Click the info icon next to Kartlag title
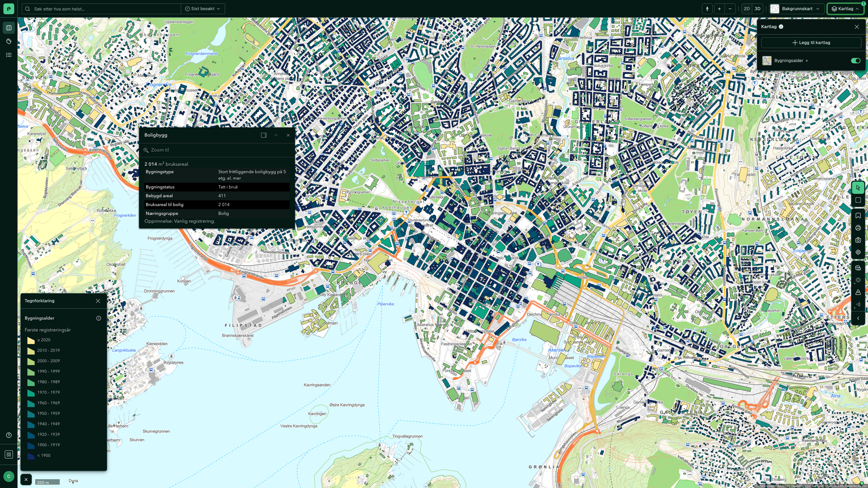The height and width of the screenshot is (488, 868). coord(781,27)
